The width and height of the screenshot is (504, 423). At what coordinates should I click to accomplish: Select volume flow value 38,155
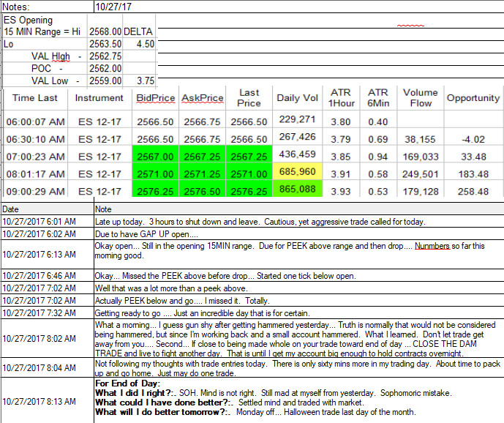tap(420, 139)
